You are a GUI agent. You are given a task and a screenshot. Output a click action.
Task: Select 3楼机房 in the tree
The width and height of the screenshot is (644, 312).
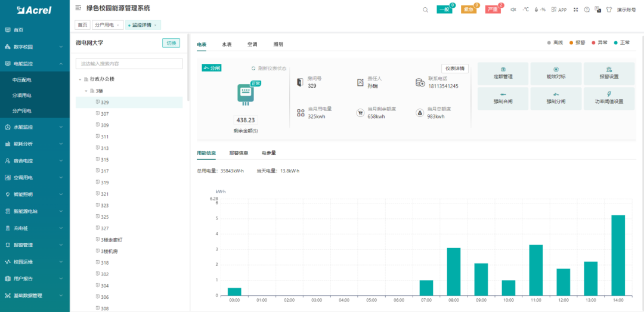[x=129, y=251]
